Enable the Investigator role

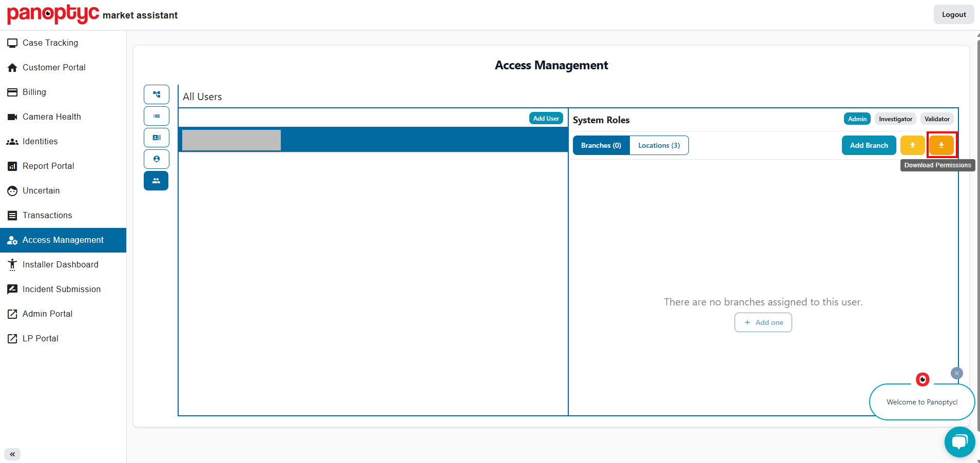tap(895, 119)
